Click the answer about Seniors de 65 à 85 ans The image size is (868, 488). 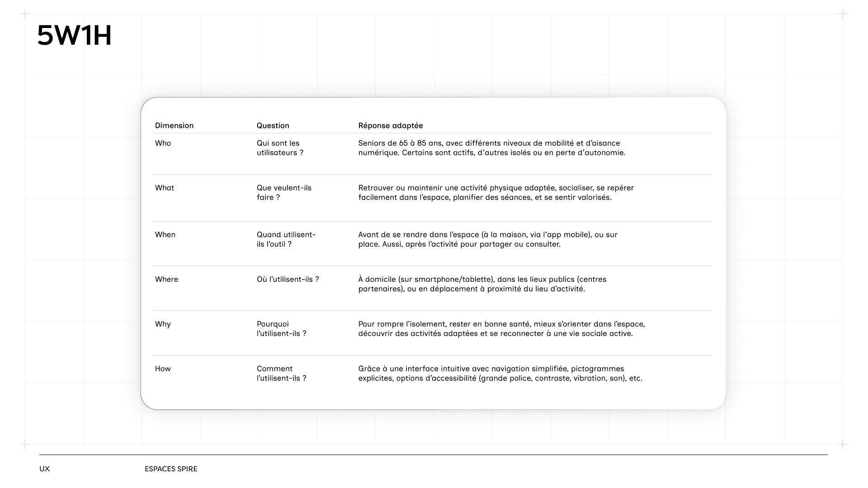pyautogui.click(x=491, y=148)
